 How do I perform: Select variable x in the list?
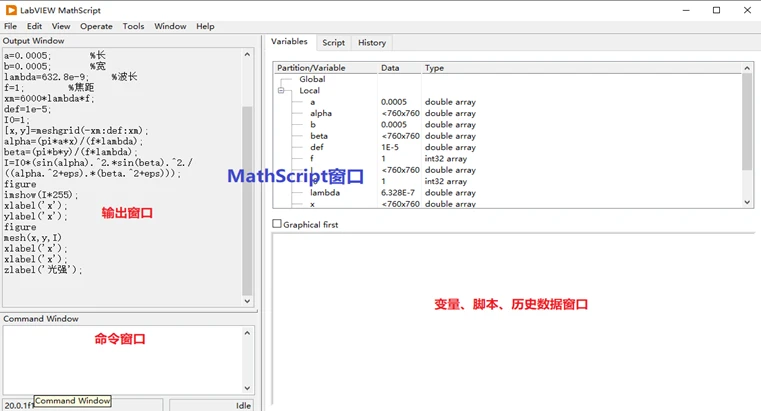point(313,204)
